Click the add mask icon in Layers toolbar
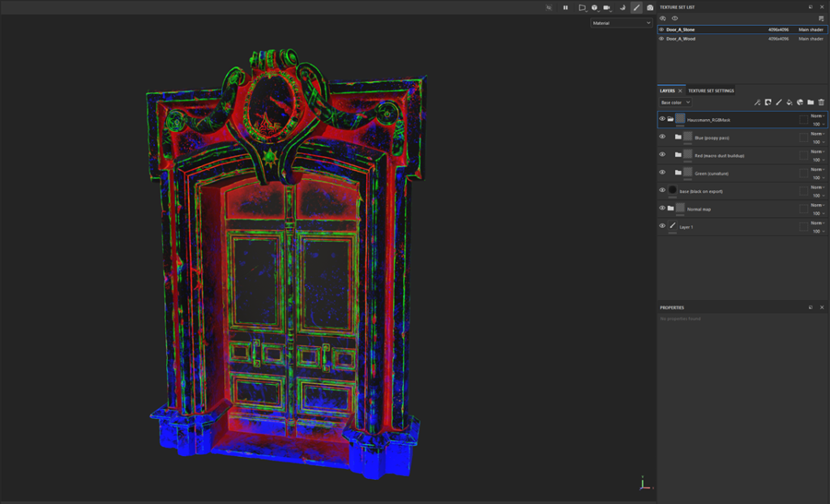Viewport: 830px width, 504px height. point(768,103)
